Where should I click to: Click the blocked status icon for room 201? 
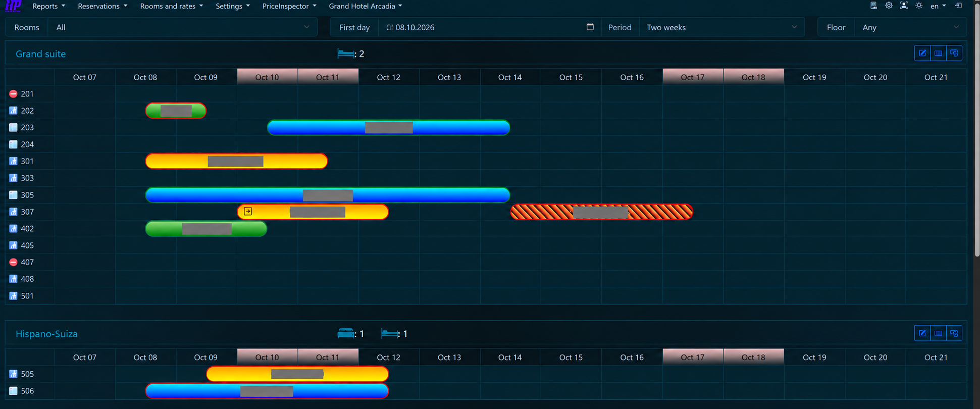14,94
